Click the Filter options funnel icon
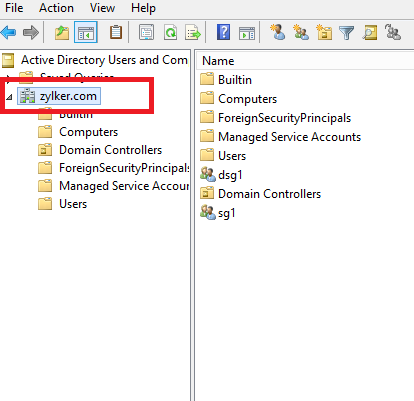This screenshot has height=401, width=414. [346, 33]
